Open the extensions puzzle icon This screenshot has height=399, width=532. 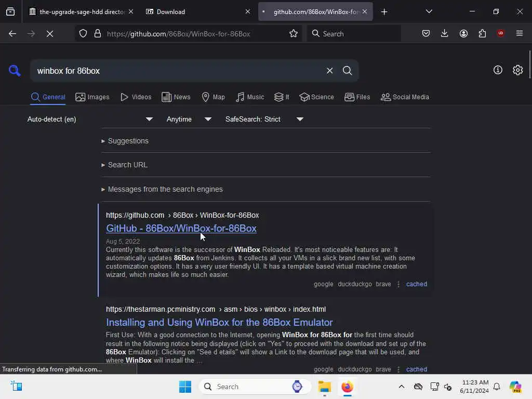(482, 33)
